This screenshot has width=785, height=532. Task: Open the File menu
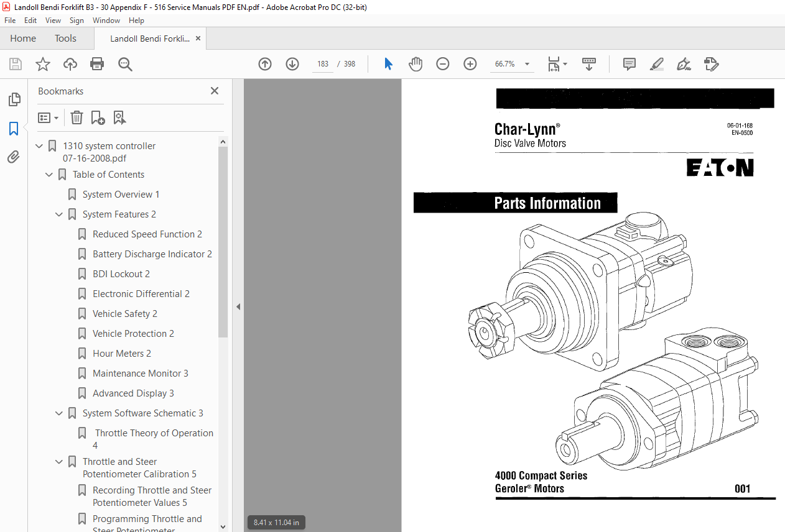click(x=10, y=21)
